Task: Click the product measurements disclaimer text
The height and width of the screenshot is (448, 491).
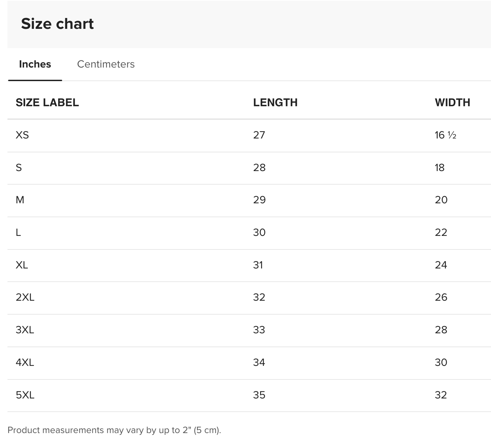Action: 114,430
